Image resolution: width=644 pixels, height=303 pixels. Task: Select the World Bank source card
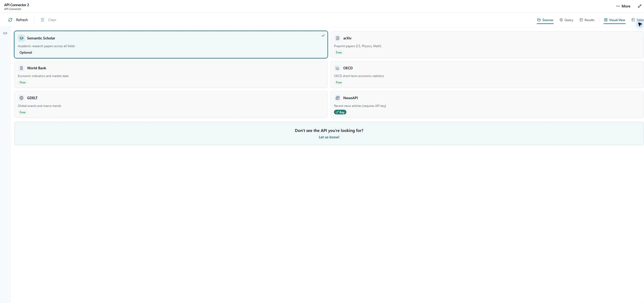coord(171,74)
